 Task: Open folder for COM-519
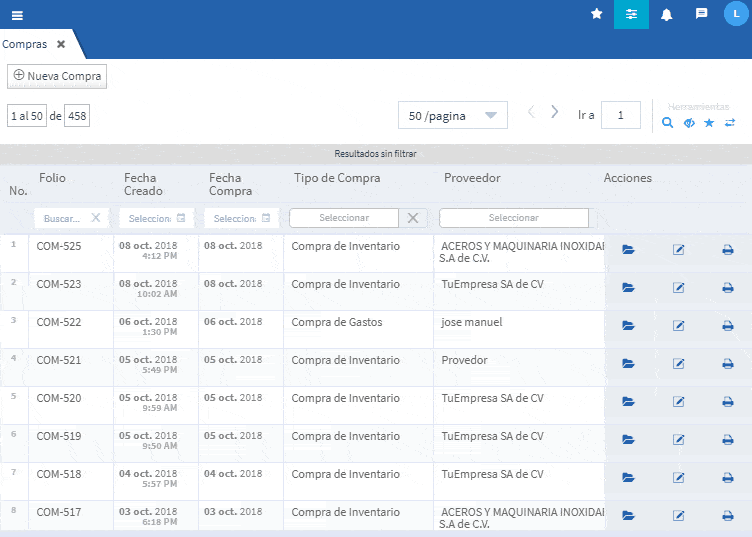(628, 439)
